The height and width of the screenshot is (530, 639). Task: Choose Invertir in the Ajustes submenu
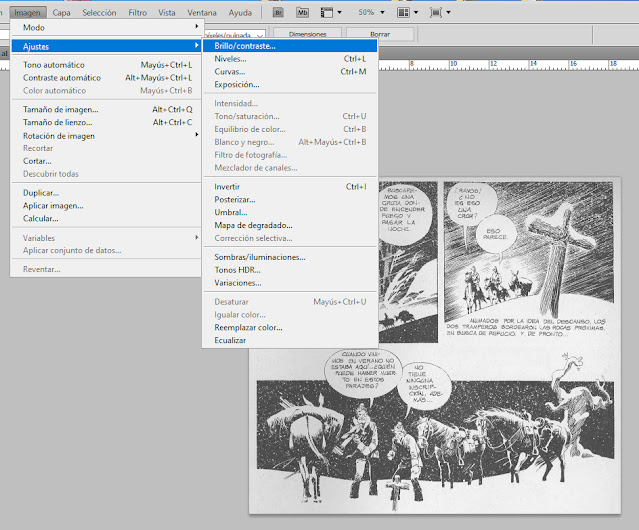(290, 187)
